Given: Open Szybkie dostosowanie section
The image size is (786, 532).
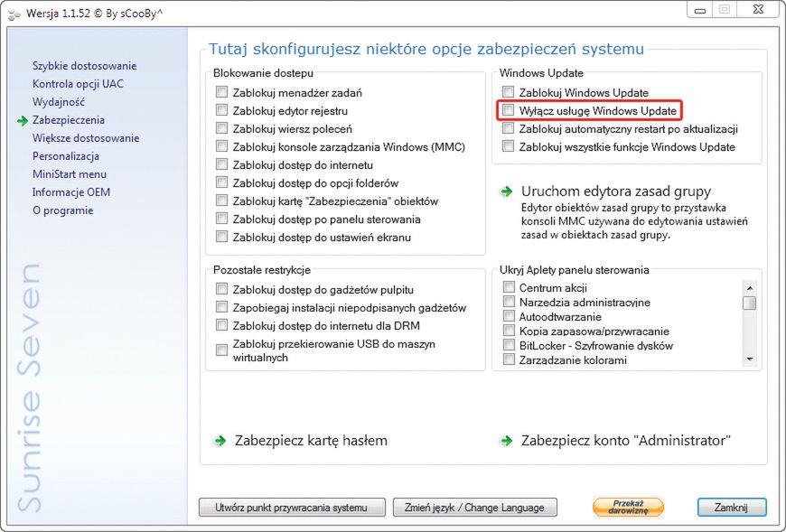Looking at the screenshot, I should click(84, 66).
